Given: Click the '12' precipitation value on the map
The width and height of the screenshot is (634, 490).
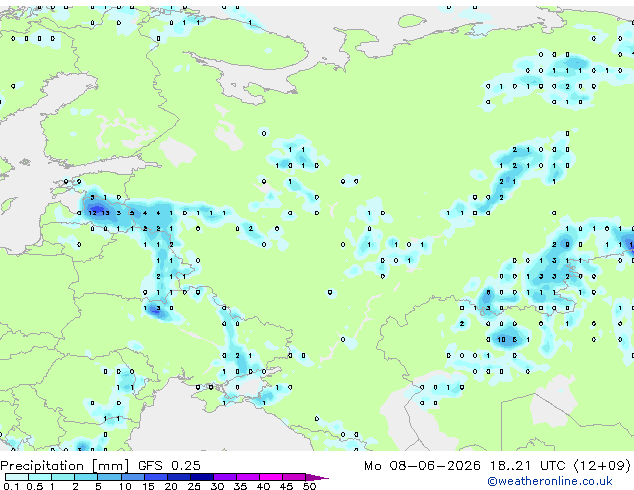Looking at the screenshot, I should coord(93,213).
